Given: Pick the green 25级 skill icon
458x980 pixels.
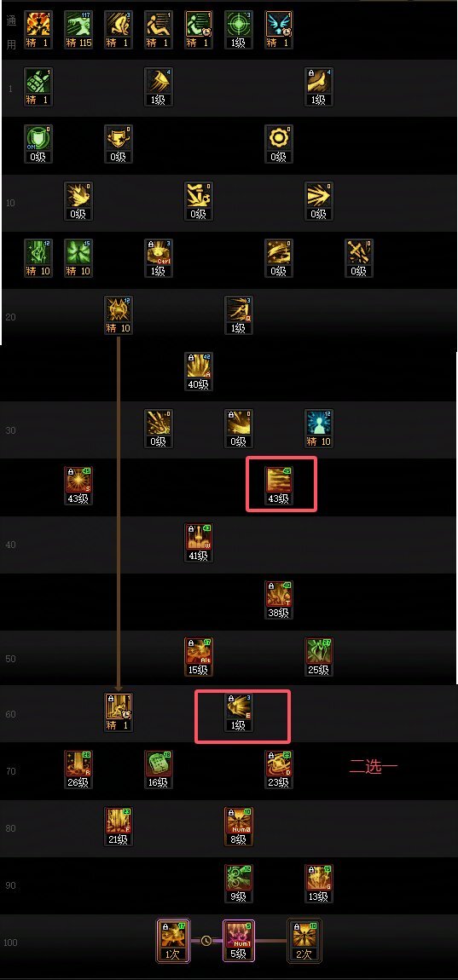Looking at the screenshot, I should pos(318,657).
